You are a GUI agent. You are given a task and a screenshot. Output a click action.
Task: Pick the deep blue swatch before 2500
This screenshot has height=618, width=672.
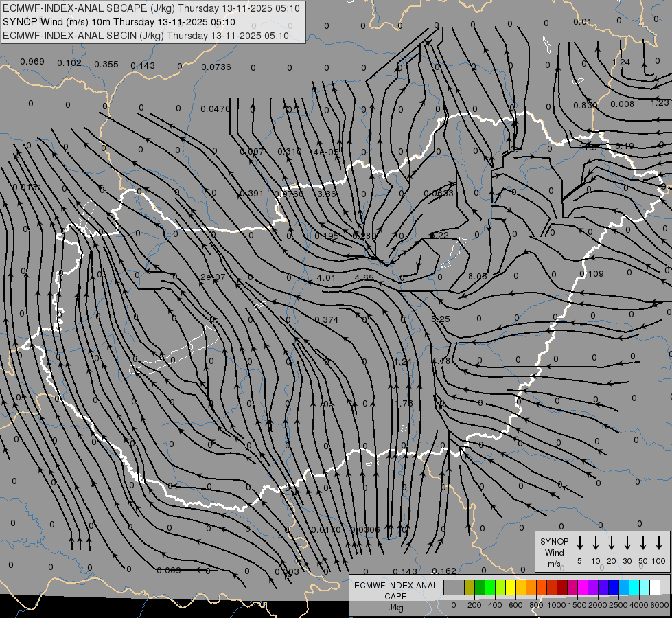pos(613,588)
